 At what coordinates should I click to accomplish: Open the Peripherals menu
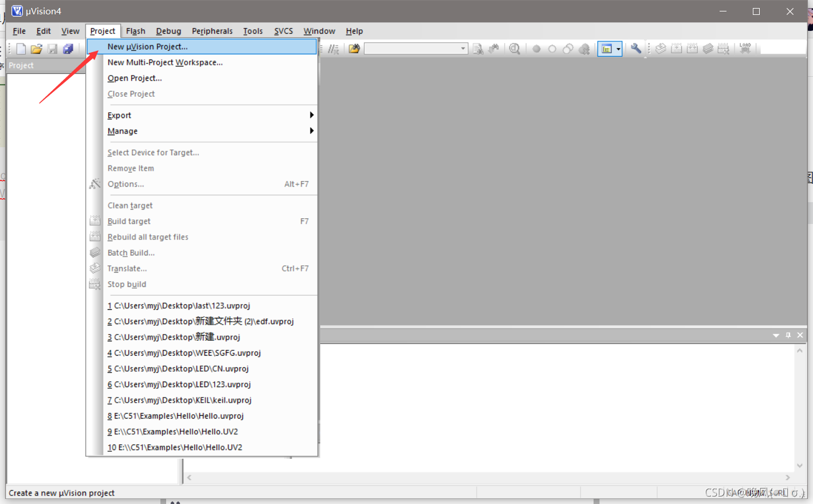[212, 31]
